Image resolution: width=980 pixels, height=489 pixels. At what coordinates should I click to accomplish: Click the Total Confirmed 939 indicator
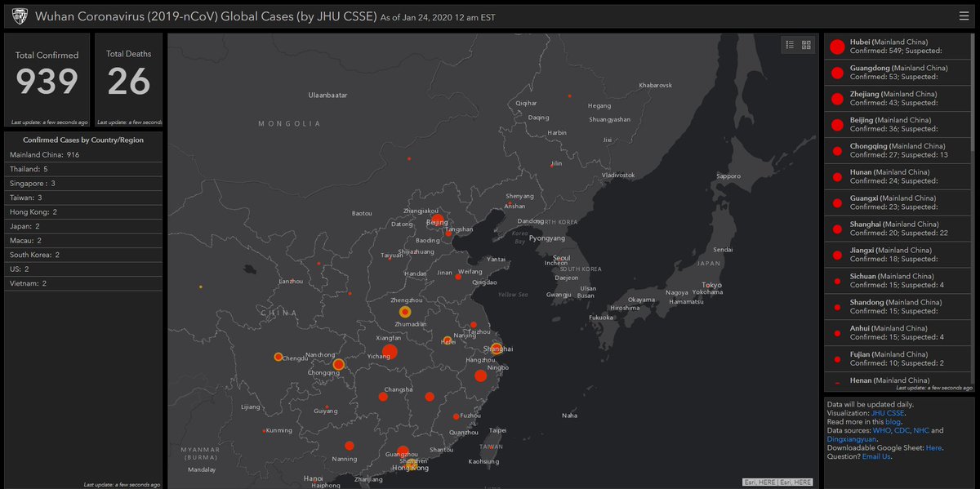[47, 80]
